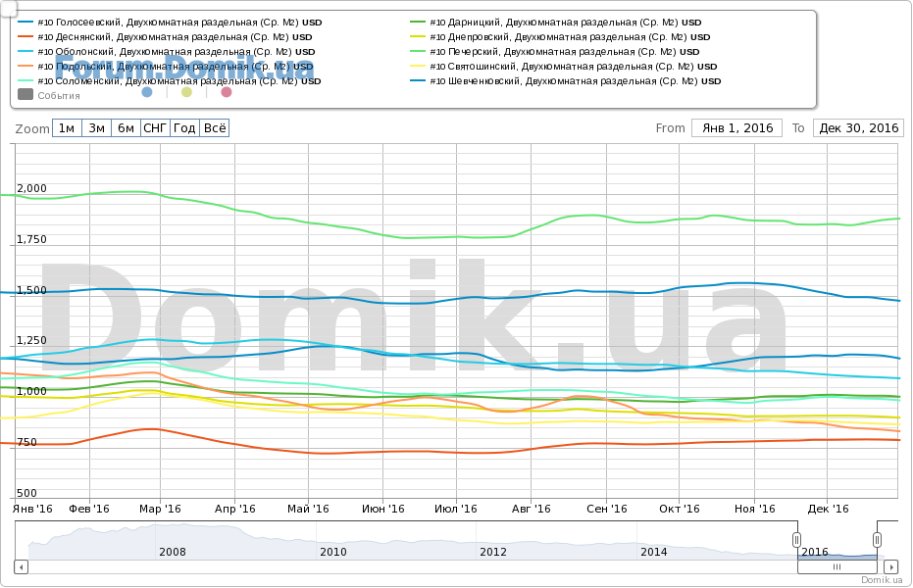Select the Всё zoom range
The image size is (913, 588).
point(214,128)
